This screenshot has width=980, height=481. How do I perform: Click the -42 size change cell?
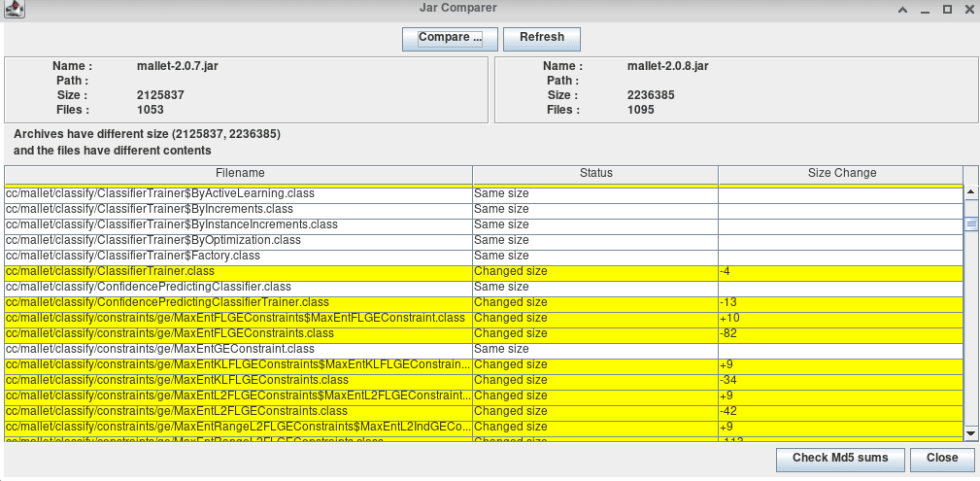[841, 412]
